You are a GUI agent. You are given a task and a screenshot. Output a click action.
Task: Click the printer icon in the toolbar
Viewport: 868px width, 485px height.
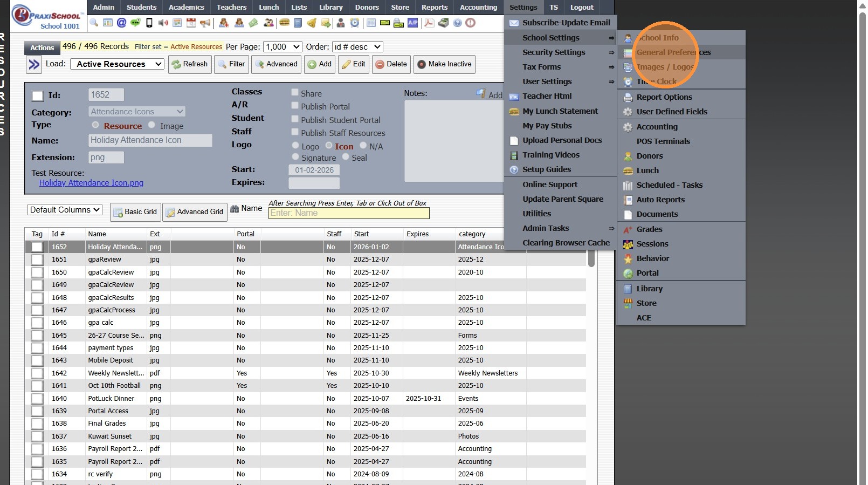coord(398,23)
